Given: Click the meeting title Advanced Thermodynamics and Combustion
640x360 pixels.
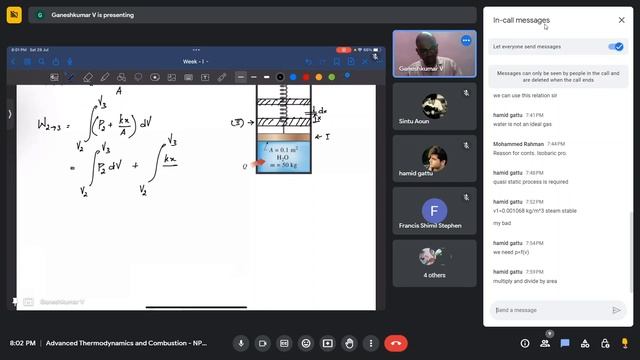Looking at the screenshot, I should click(126, 343).
